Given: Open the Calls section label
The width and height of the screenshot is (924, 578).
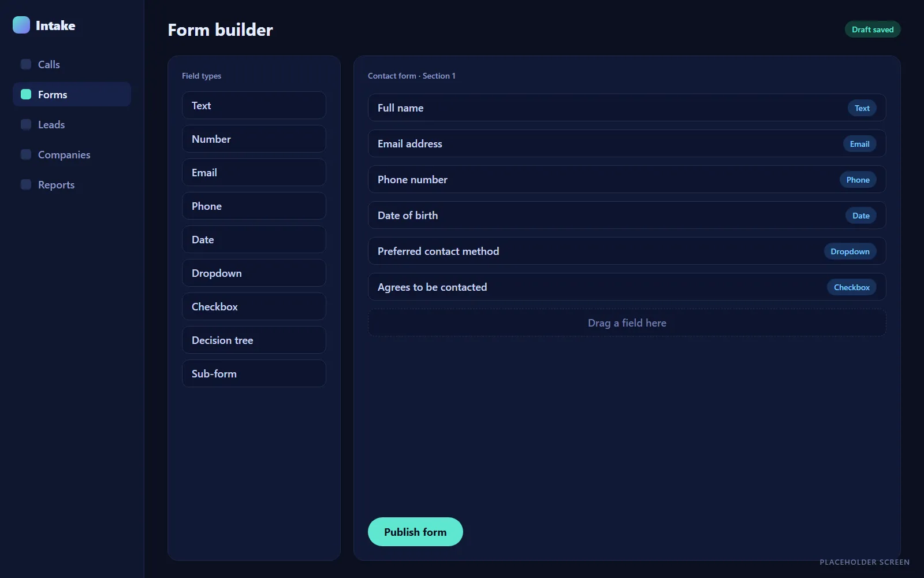Looking at the screenshot, I should tap(49, 64).
